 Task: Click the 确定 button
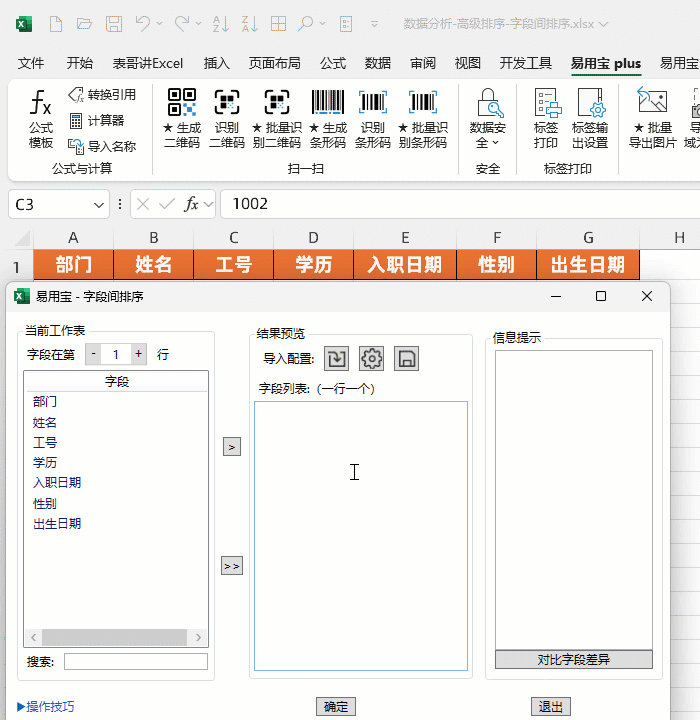pos(336,706)
